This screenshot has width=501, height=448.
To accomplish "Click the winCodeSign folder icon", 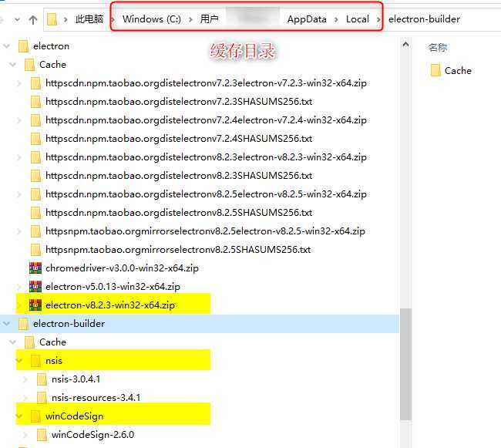I will click(x=35, y=416).
